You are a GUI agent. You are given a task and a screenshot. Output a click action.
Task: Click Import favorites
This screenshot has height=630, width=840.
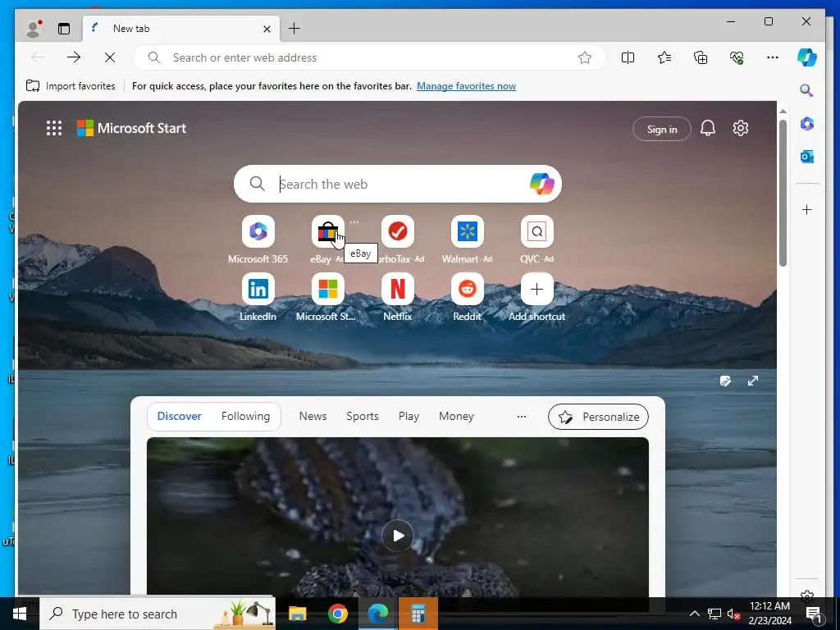71,85
